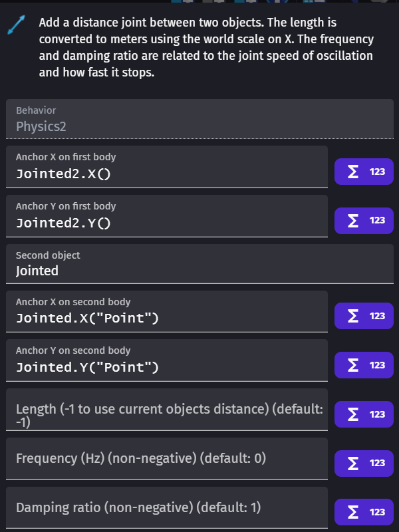The height and width of the screenshot is (532, 399).
Task: Edit the Jointed.Y("Point") expression field
Action: [x=167, y=360]
